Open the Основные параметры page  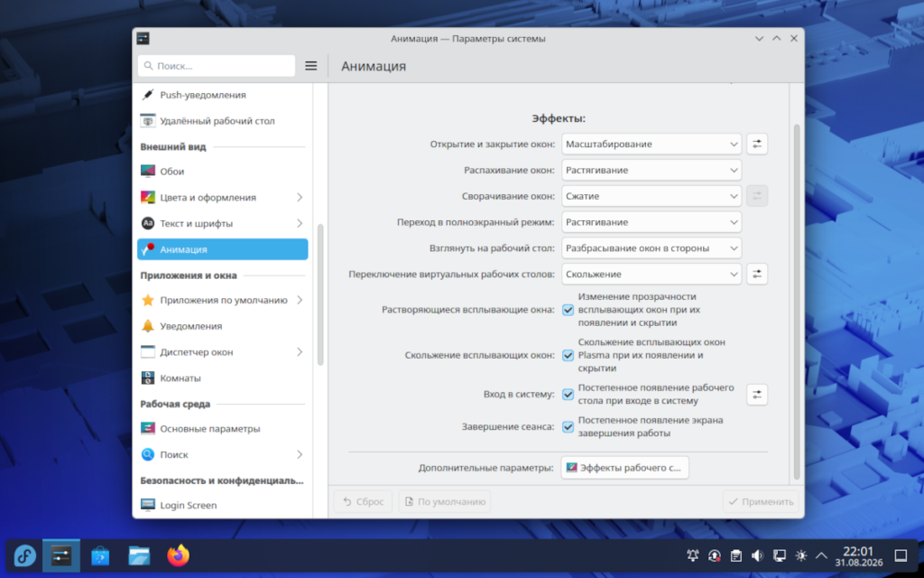pos(222,428)
